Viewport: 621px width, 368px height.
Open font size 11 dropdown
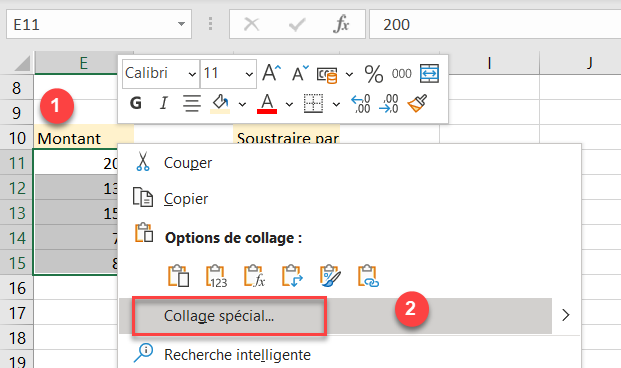pyautogui.click(x=249, y=74)
